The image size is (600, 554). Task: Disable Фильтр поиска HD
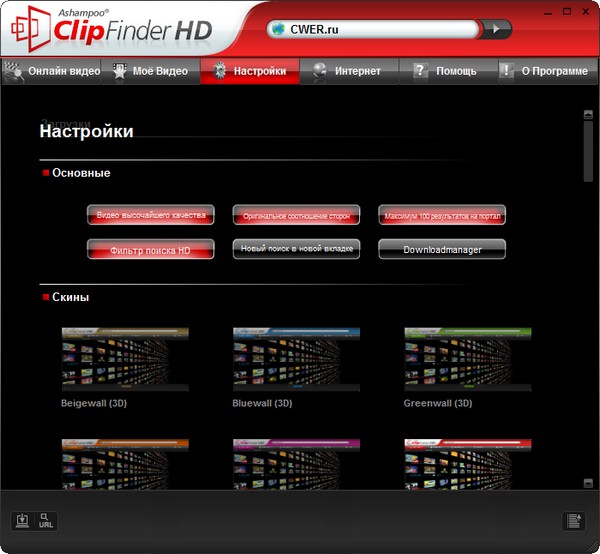[x=151, y=249]
